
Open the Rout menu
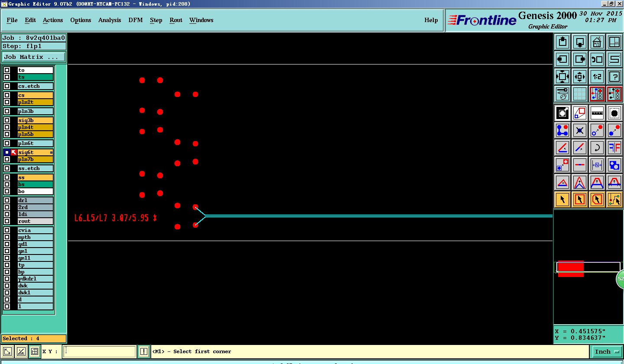[x=176, y=20]
